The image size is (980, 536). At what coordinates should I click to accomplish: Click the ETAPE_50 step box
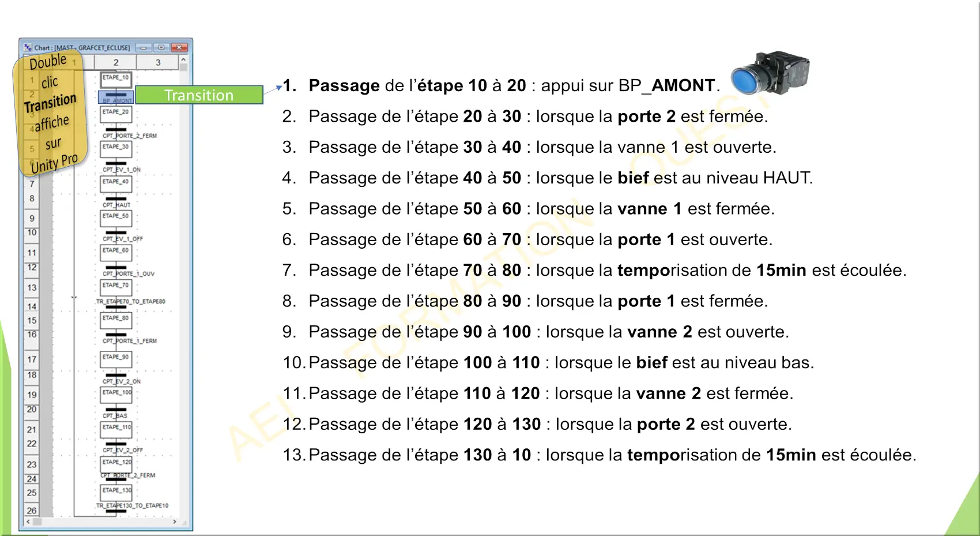pos(116,218)
